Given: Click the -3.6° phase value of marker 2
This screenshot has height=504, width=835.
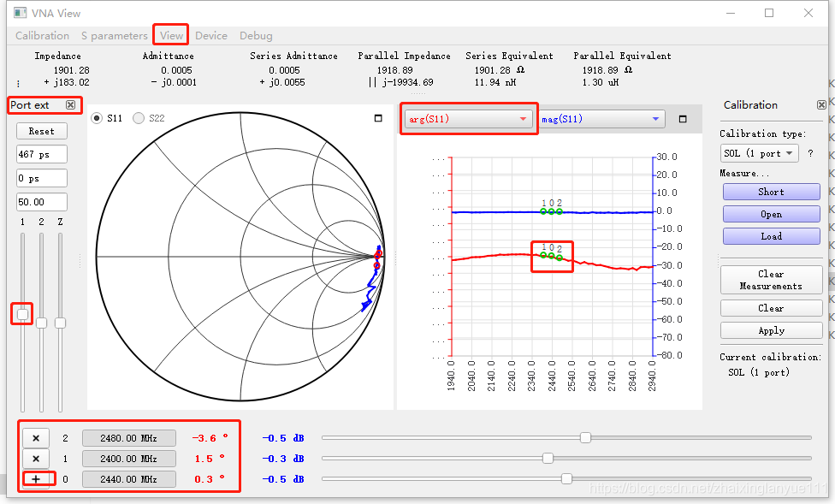Looking at the screenshot, I should [x=210, y=438].
